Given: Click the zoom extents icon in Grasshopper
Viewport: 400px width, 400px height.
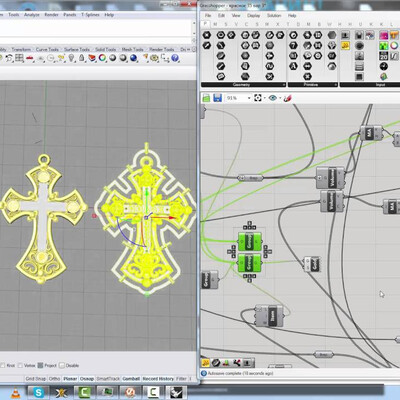Looking at the screenshot, I should tap(258, 98).
